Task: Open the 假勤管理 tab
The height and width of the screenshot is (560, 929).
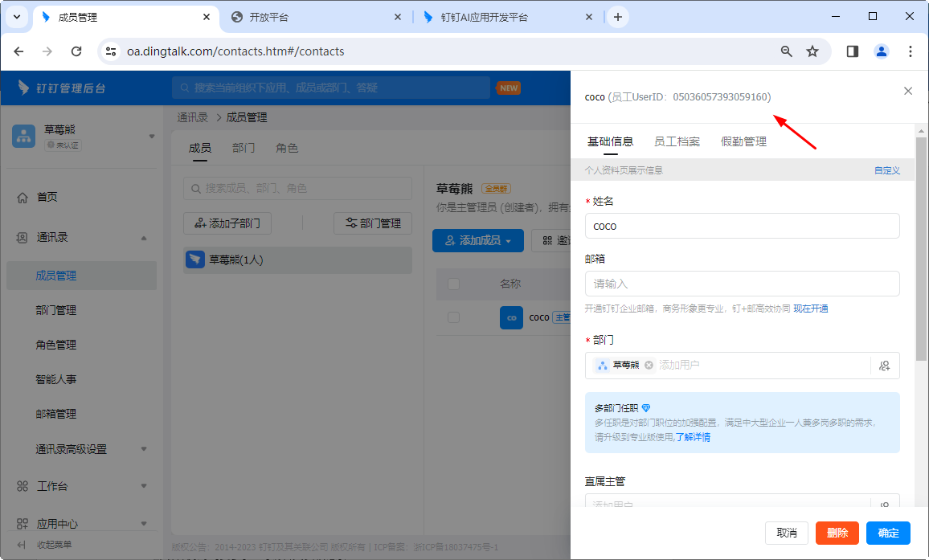Action: (743, 141)
